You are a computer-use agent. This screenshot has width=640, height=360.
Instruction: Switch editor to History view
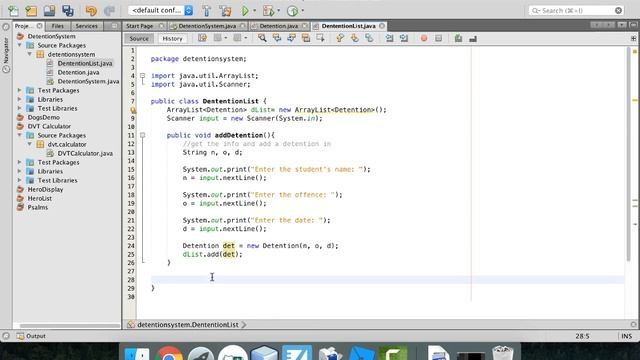172,38
